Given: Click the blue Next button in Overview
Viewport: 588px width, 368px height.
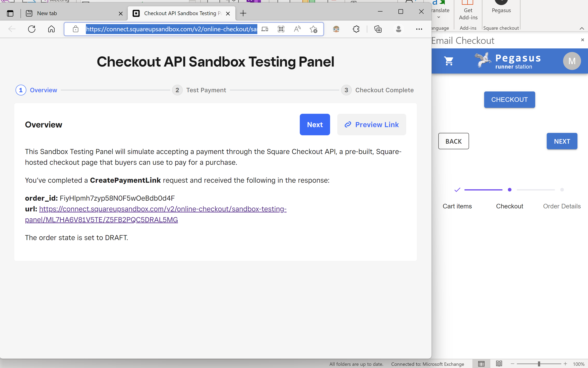Looking at the screenshot, I should click(x=315, y=125).
